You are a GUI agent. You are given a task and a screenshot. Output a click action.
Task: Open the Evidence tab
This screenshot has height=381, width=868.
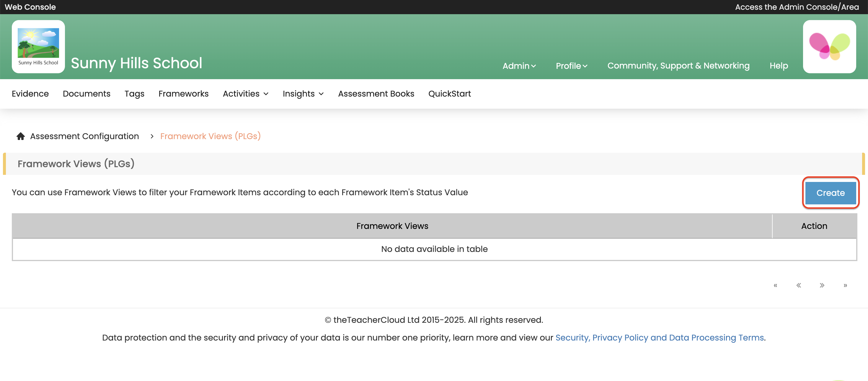pos(30,94)
